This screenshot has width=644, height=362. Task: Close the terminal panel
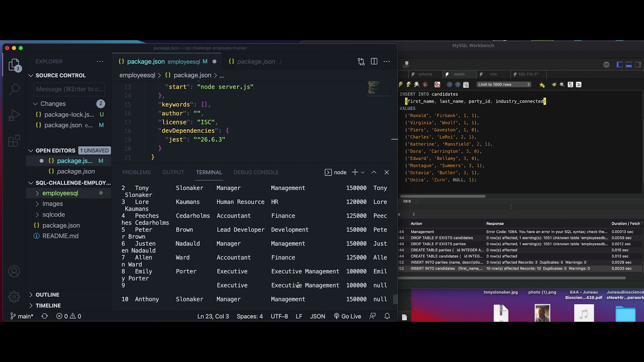386,172
